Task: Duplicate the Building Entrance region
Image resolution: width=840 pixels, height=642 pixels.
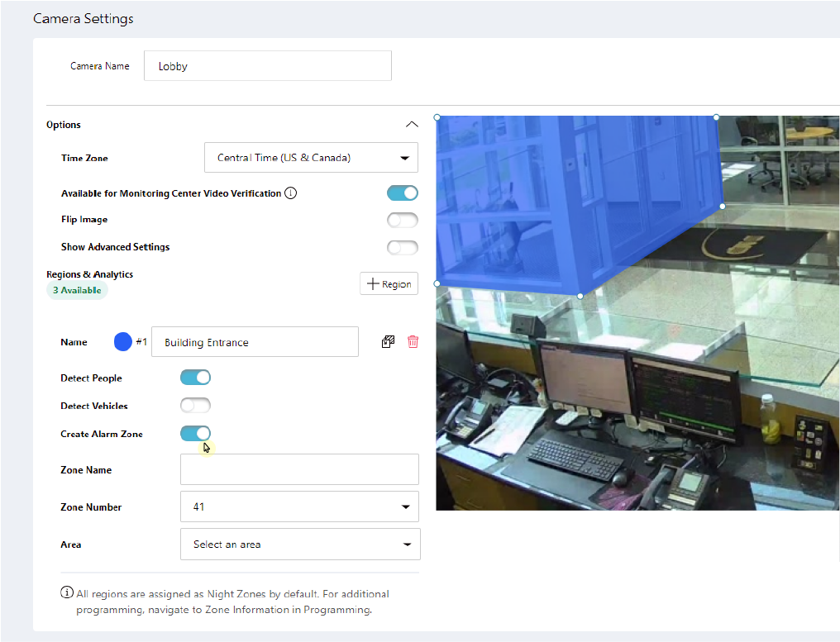Action: [x=388, y=342]
